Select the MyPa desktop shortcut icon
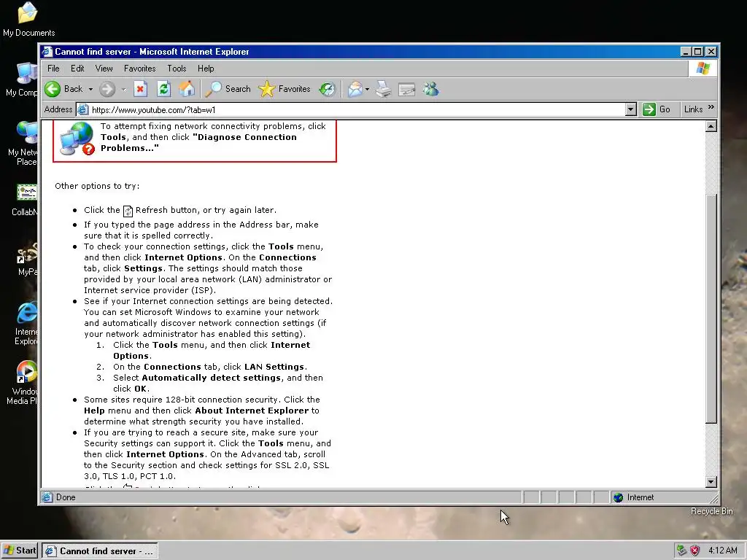 click(27, 260)
